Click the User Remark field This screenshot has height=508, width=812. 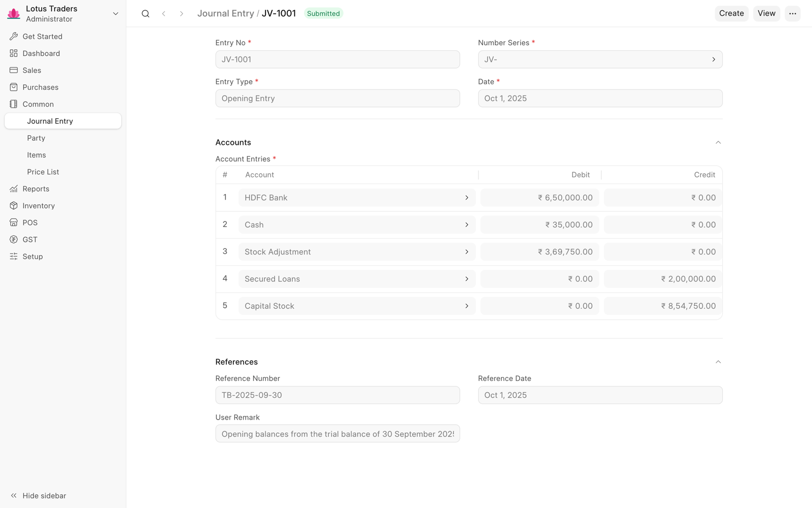click(x=337, y=434)
